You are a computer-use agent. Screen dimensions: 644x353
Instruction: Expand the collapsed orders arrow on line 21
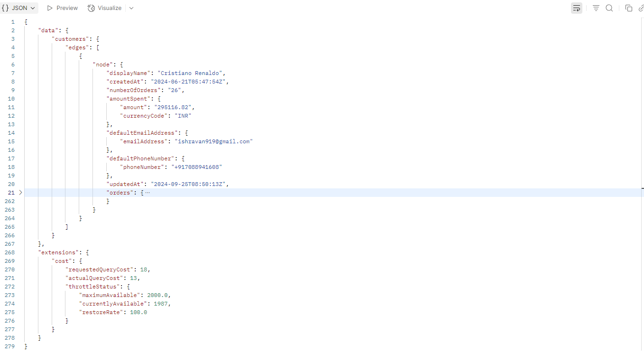(20, 193)
